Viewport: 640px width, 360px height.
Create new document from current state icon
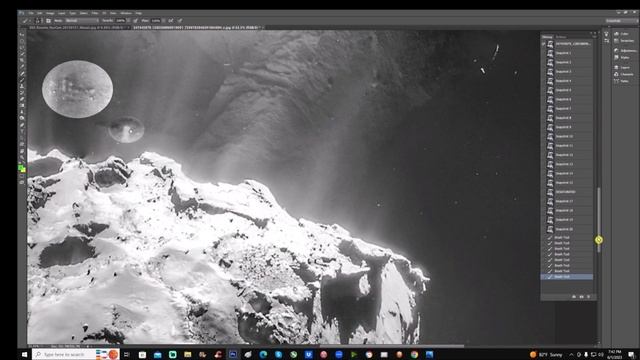tap(574, 297)
